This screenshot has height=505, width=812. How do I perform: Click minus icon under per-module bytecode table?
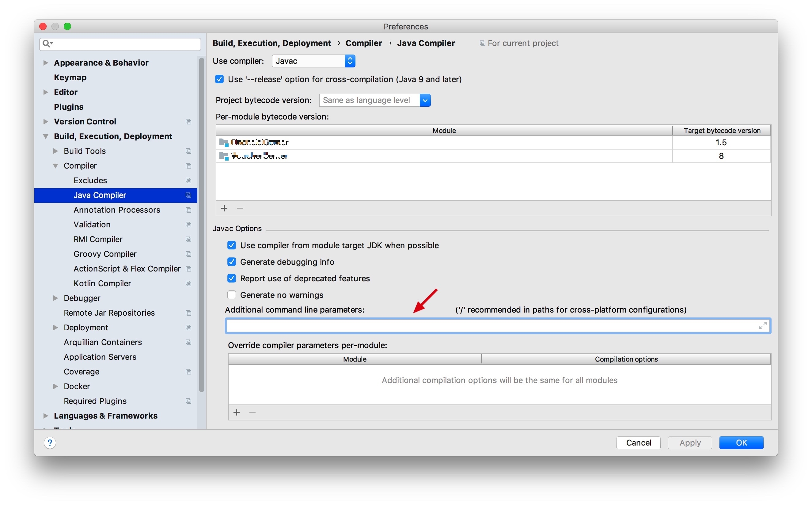click(x=240, y=208)
